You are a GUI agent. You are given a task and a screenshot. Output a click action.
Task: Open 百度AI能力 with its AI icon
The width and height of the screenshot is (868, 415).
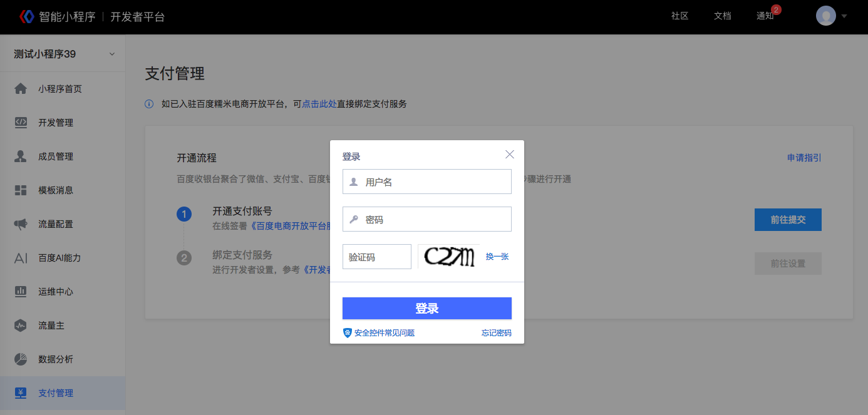point(21,257)
